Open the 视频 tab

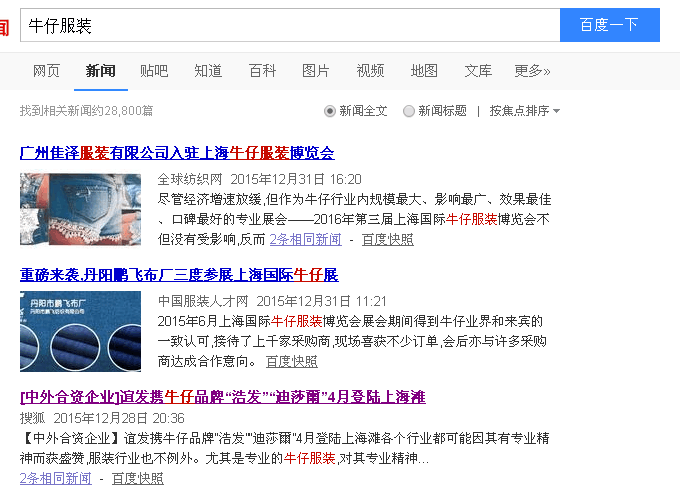[x=370, y=71]
